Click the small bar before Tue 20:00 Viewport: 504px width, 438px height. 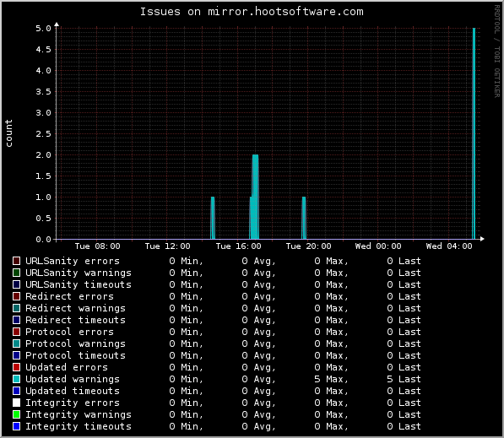304,218
